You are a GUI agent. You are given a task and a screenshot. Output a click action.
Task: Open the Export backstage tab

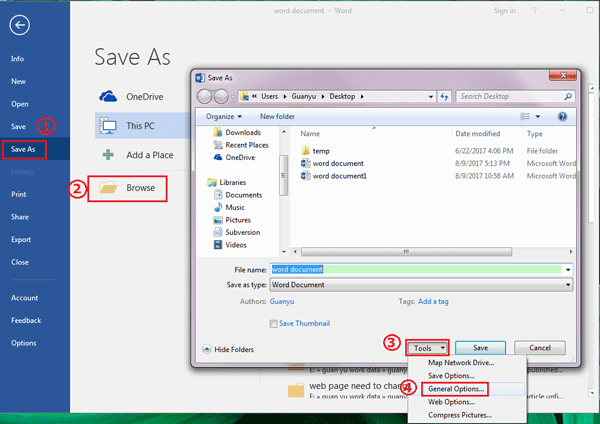click(21, 240)
